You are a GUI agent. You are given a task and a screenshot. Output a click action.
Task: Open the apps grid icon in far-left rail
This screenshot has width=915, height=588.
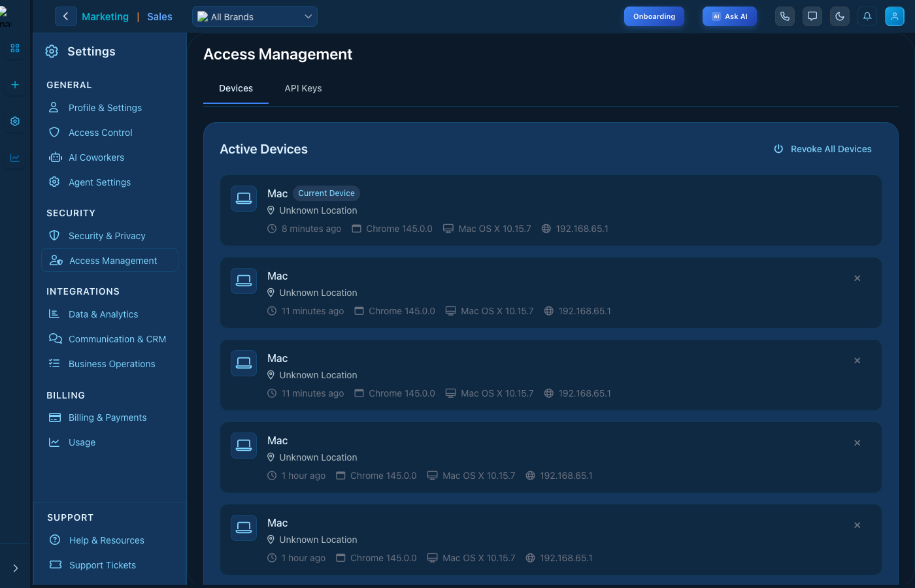15,48
